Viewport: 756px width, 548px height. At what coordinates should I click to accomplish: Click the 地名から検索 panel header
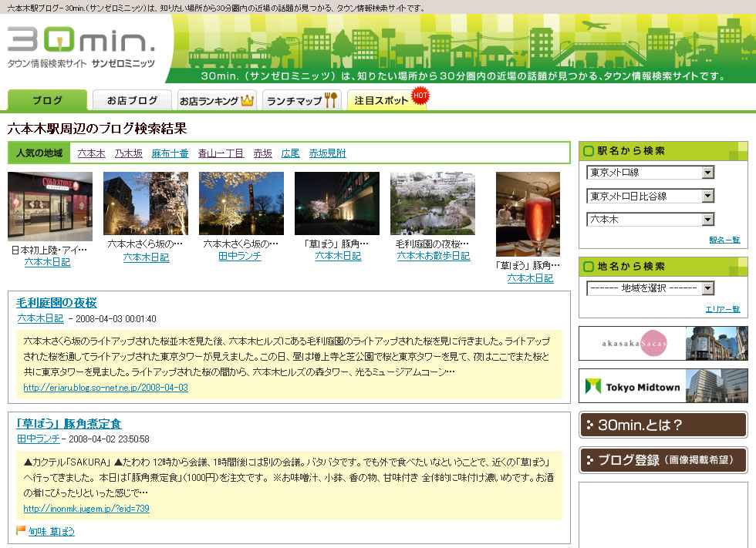[x=663, y=267]
